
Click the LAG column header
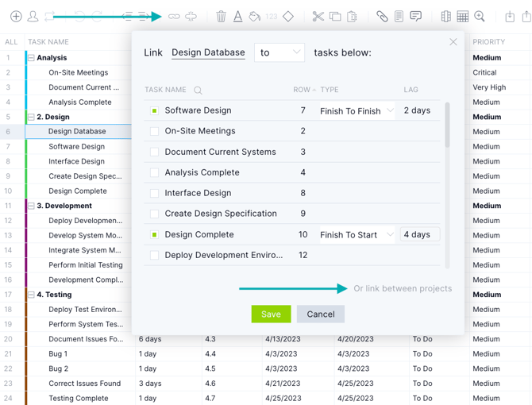pos(411,90)
